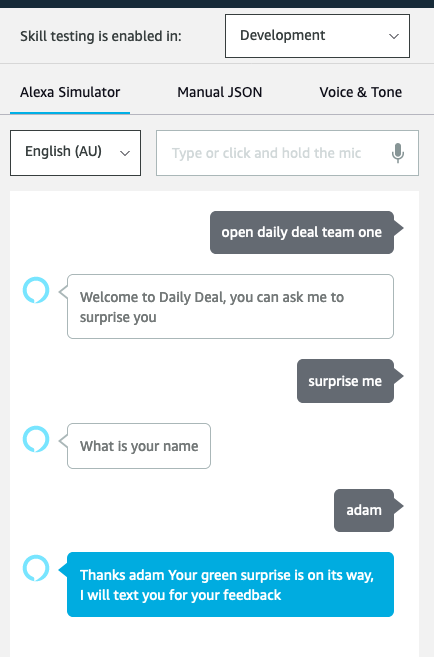Select the 'surprise me' utterance bubble

346,381
